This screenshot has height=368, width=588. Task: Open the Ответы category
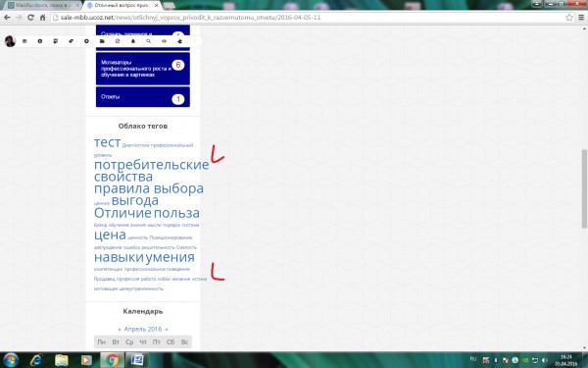(x=143, y=96)
